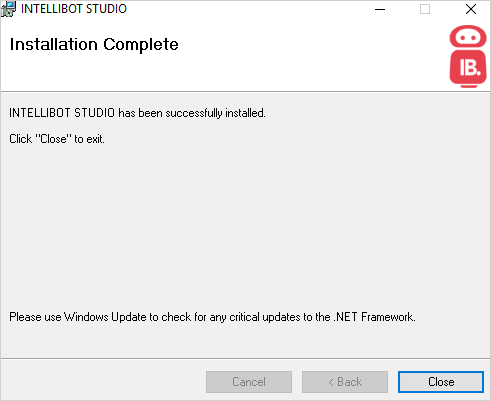Click the robot head on the logo
The image size is (491, 401).
point(468,36)
